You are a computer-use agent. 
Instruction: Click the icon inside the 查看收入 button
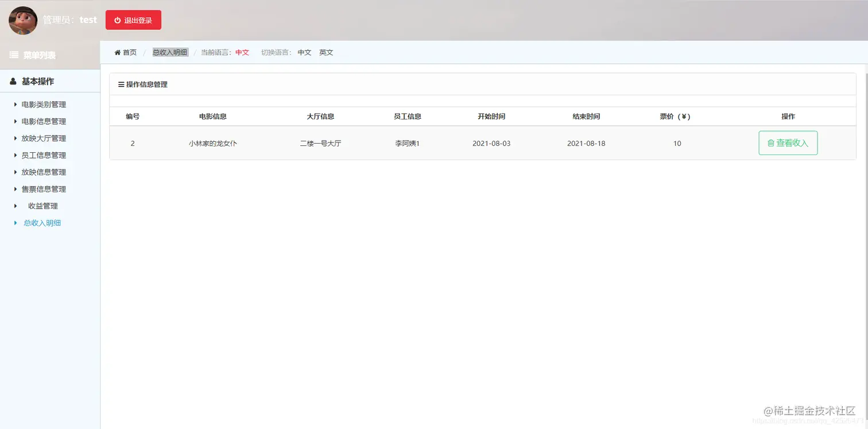click(x=771, y=143)
